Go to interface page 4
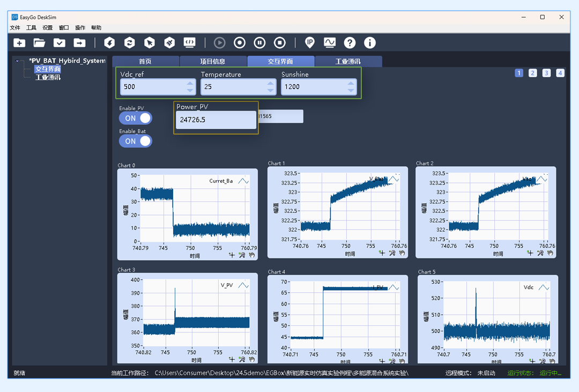The height and width of the screenshot is (392, 579). coord(560,73)
